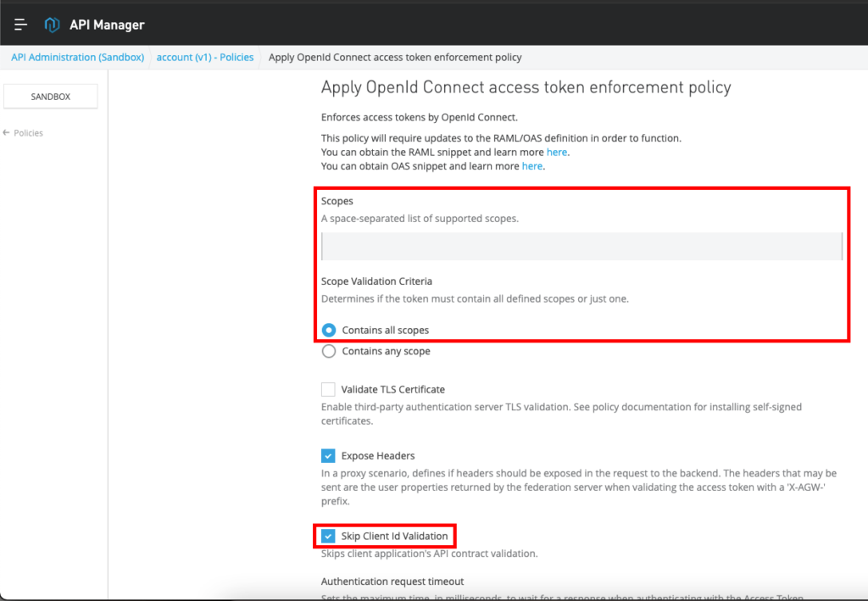
Task: Enable the Validate TLS Certificate checkbox
Action: (x=328, y=390)
